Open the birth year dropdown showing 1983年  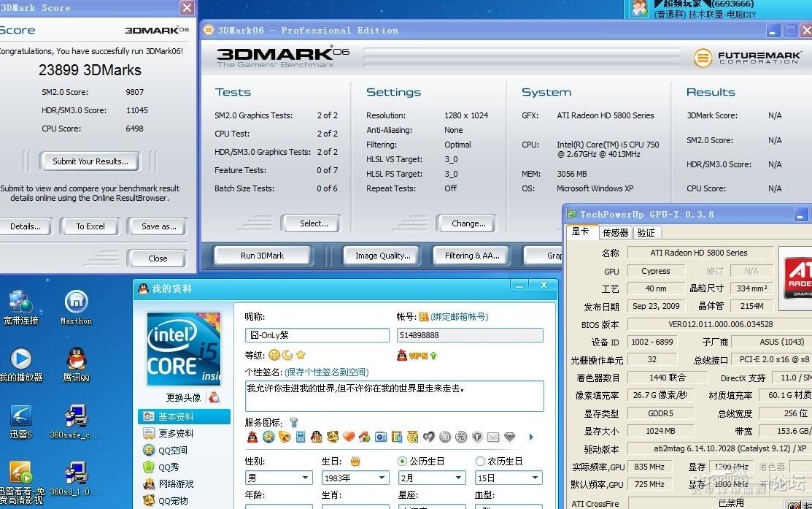pos(355,478)
